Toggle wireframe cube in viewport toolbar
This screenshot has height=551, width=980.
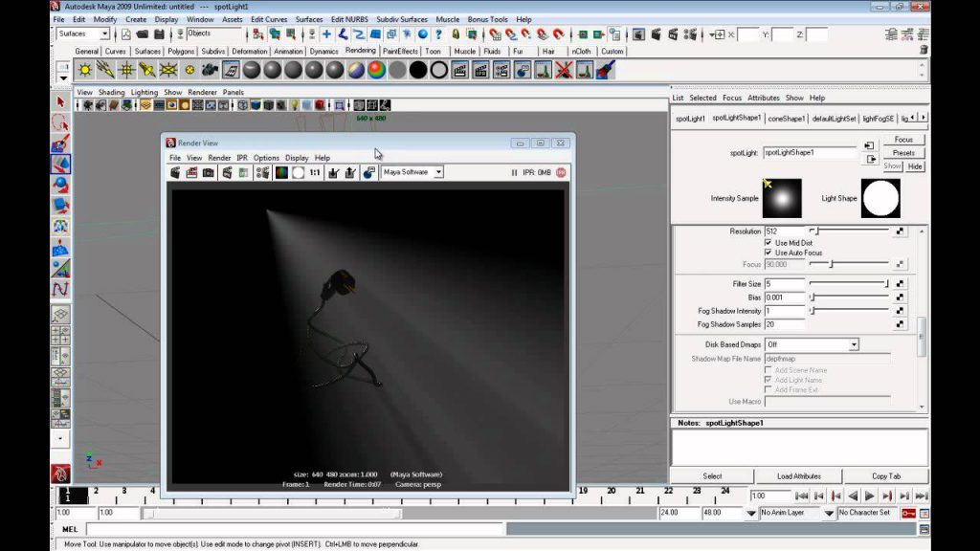coord(242,105)
